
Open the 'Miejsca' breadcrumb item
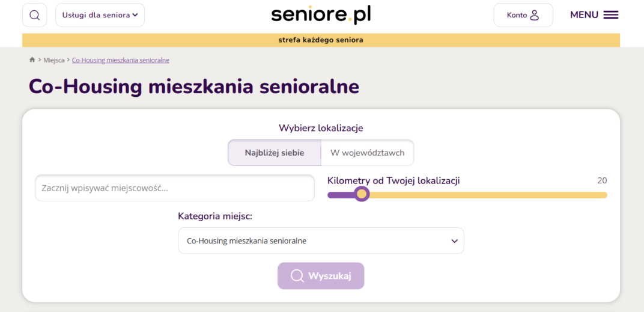click(x=54, y=60)
